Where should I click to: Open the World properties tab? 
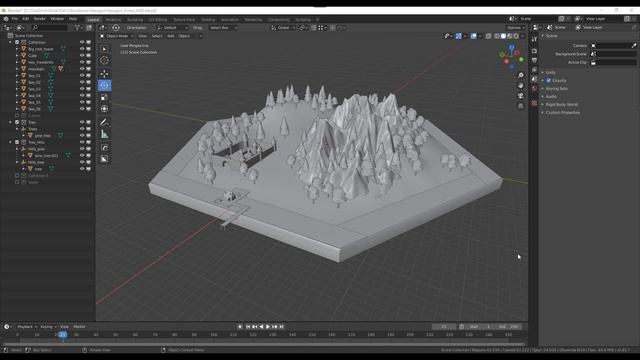click(534, 89)
